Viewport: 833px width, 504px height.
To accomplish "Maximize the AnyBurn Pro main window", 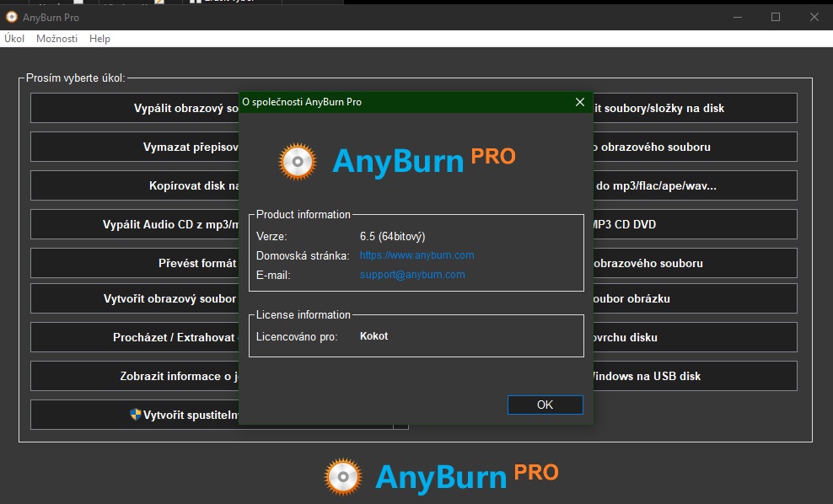I will (776, 17).
